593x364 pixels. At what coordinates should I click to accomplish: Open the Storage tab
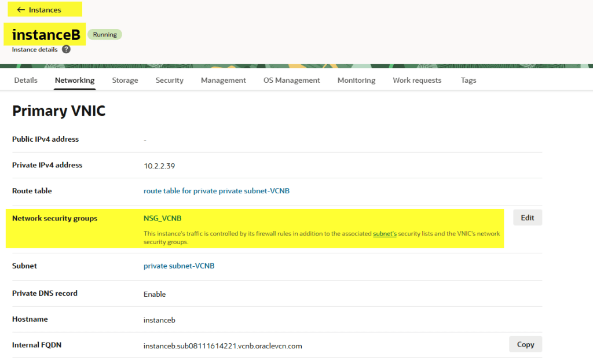pos(125,80)
